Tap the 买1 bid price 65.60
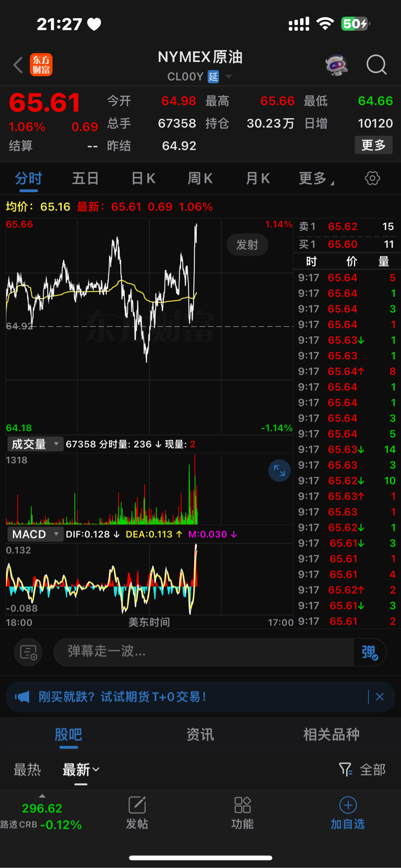 pyautogui.click(x=343, y=244)
